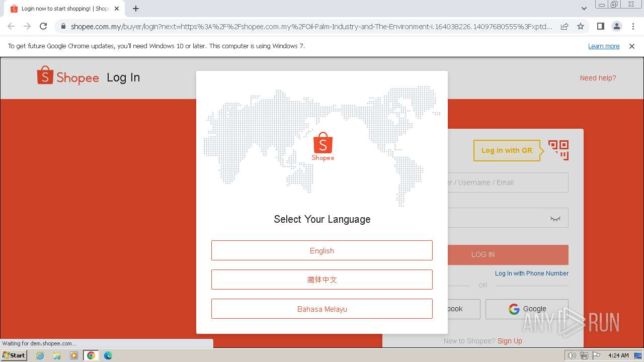Click the address bar URL
This screenshot has height=362, width=644.
click(x=311, y=27)
